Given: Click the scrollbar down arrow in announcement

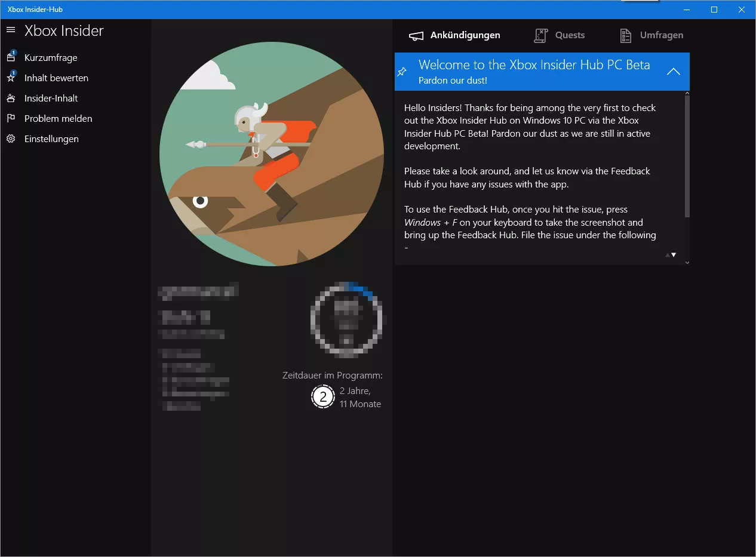Looking at the screenshot, I should 687,262.
